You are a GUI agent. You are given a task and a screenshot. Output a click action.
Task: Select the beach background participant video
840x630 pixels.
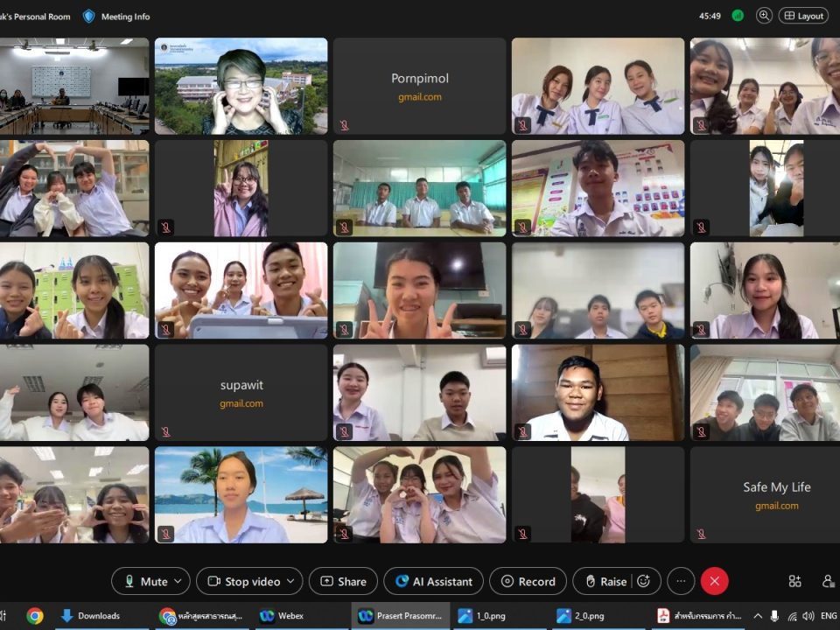pyautogui.click(x=241, y=495)
